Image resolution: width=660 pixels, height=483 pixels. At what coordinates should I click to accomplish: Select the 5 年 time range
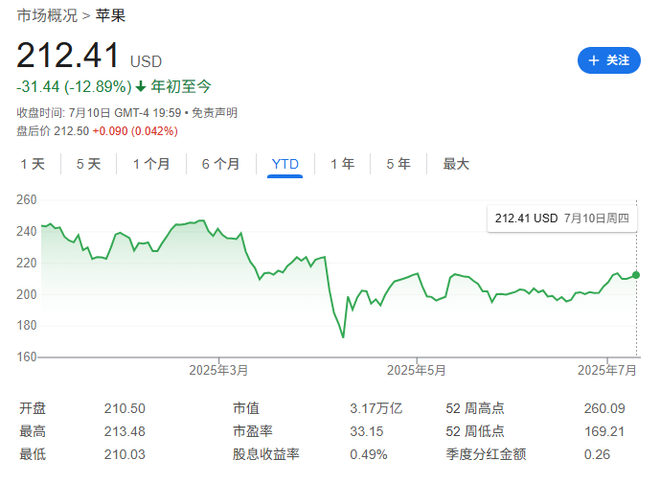398,164
